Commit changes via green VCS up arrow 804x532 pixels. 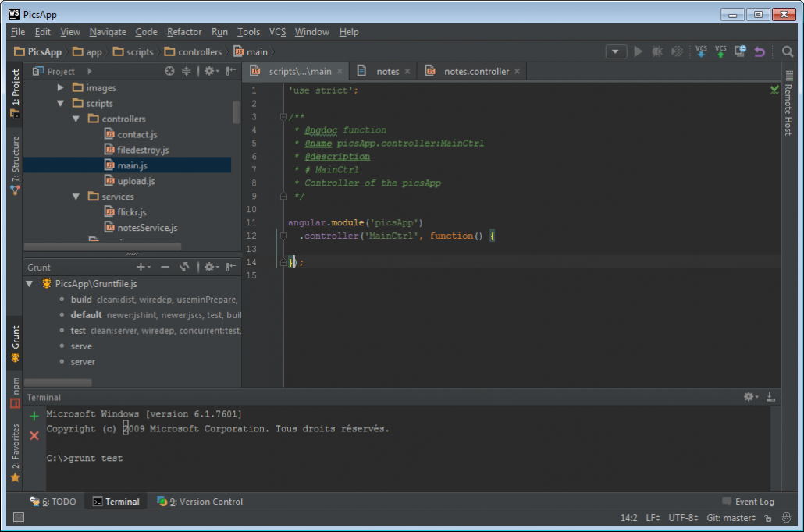point(720,51)
